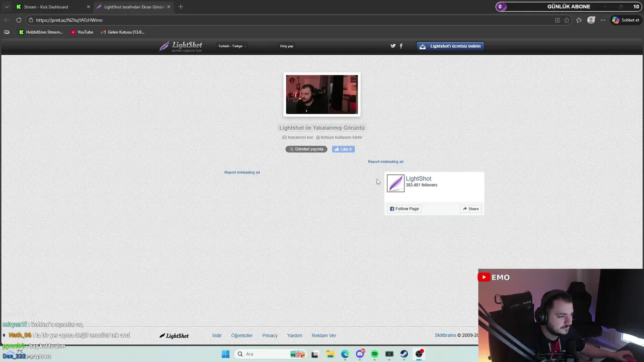Click the LightShot feather logo in header

181,46
